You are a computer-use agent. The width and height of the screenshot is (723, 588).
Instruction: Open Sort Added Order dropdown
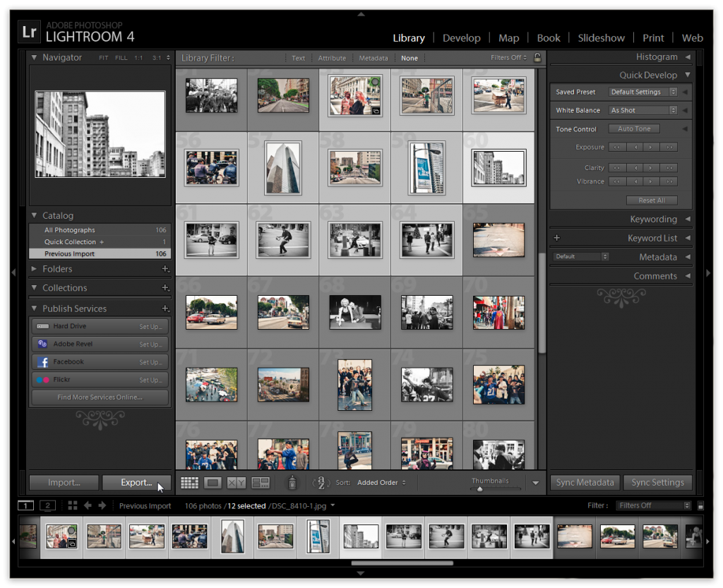pos(382,483)
